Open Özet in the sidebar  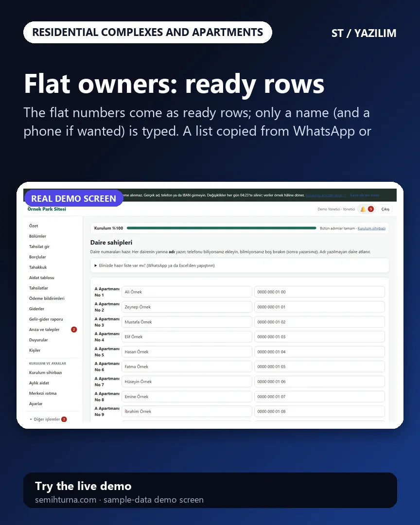[x=34, y=226]
